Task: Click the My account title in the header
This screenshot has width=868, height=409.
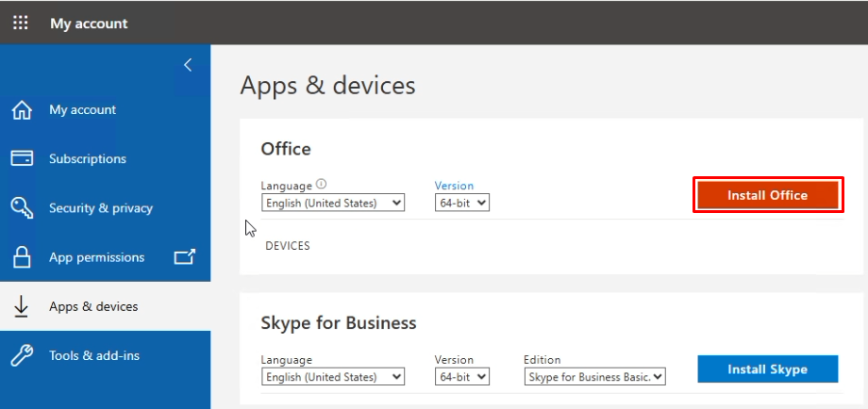Action: 89,24
